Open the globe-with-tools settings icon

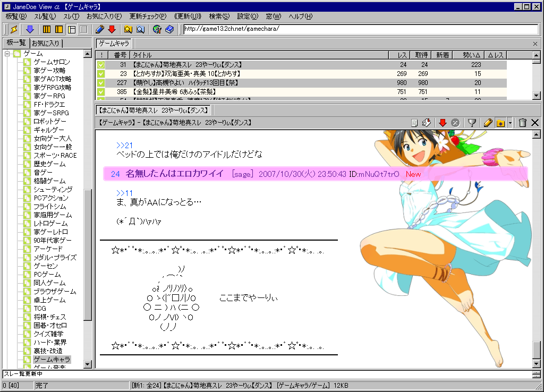[x=157, y=30]
